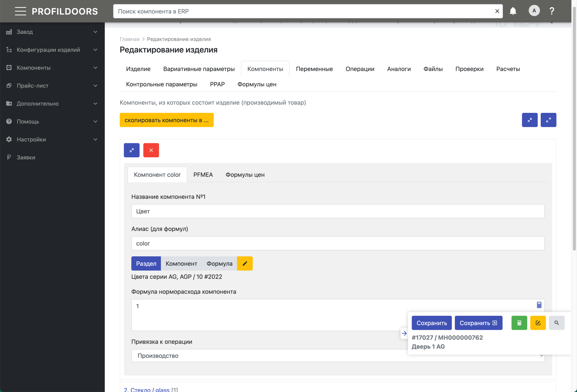Switch source type to Компонент
Viewport: 577px width, 392px height.
[x=181, y=264]
